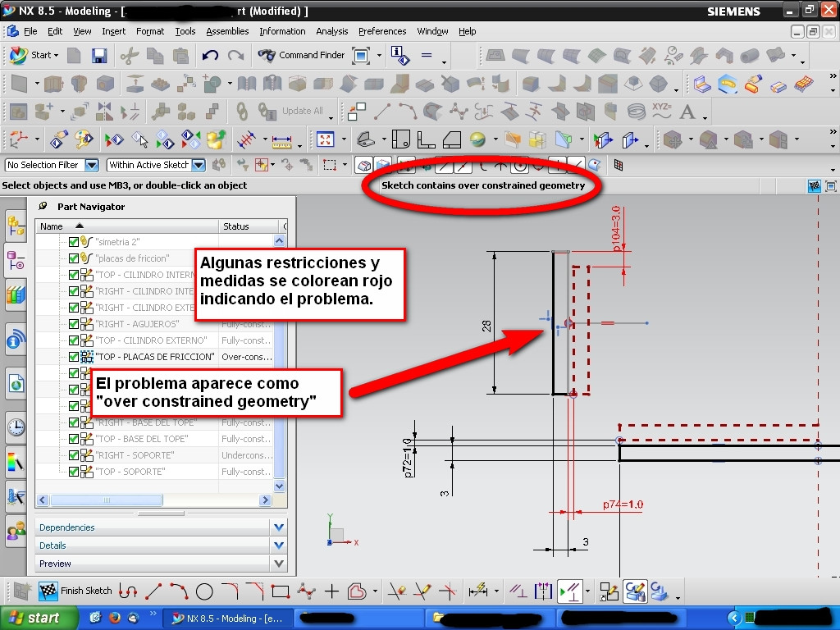The height and width of the screenshot is (630, 840).
Task: Click the Command Finder button
Action: click(301, 55)
